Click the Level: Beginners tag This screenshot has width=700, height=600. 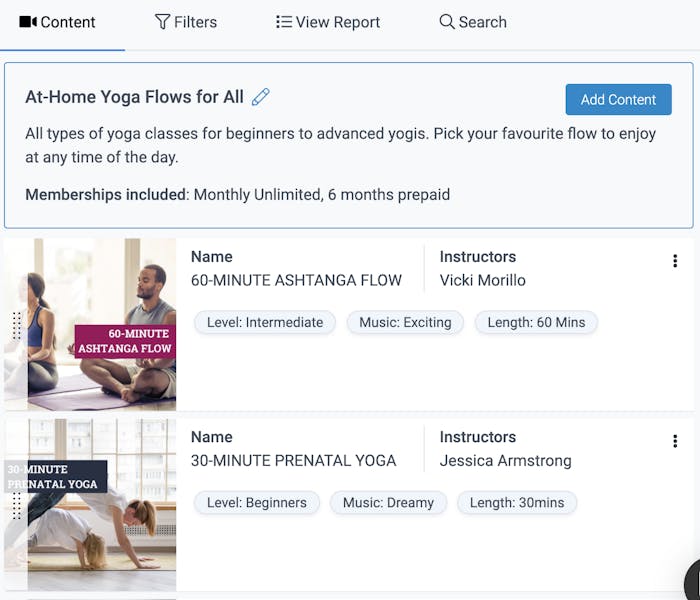(x=257, y=503)
